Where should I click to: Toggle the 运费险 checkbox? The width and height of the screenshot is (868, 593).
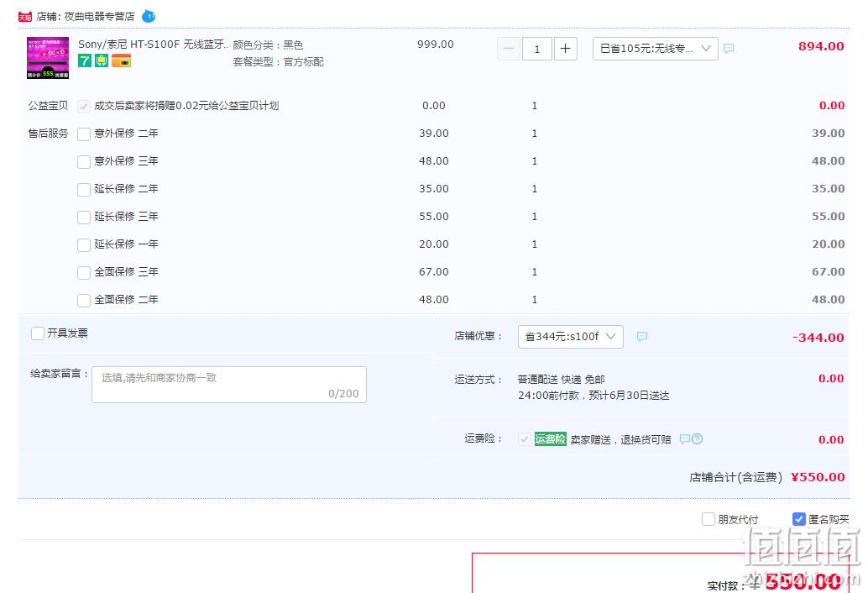pos(524,439)
